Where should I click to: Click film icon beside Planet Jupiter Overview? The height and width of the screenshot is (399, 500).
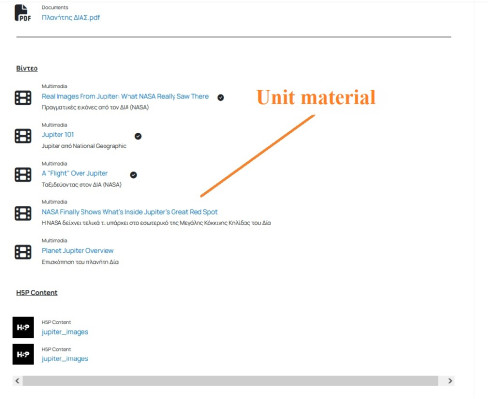(x=23, y=252)
